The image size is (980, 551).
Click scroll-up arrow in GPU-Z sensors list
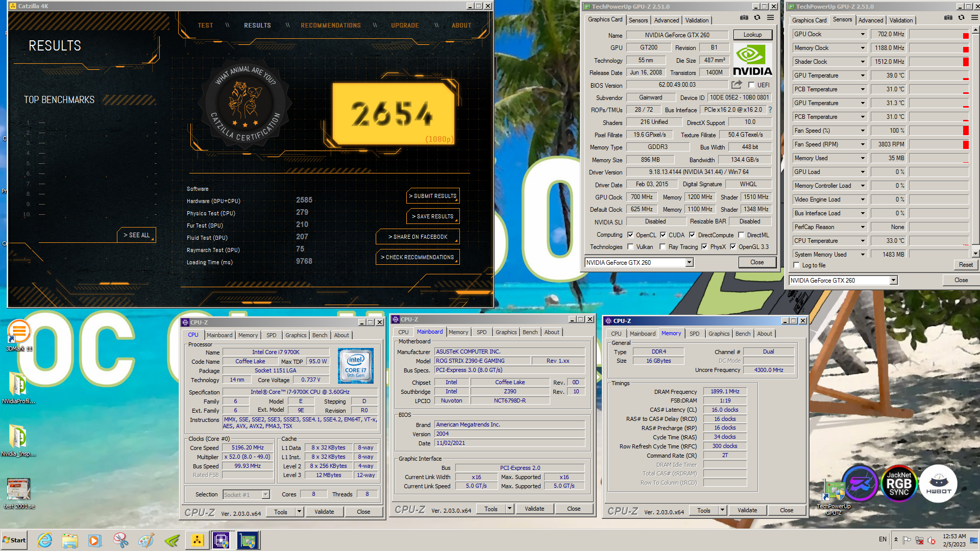(x=975, y=30)
